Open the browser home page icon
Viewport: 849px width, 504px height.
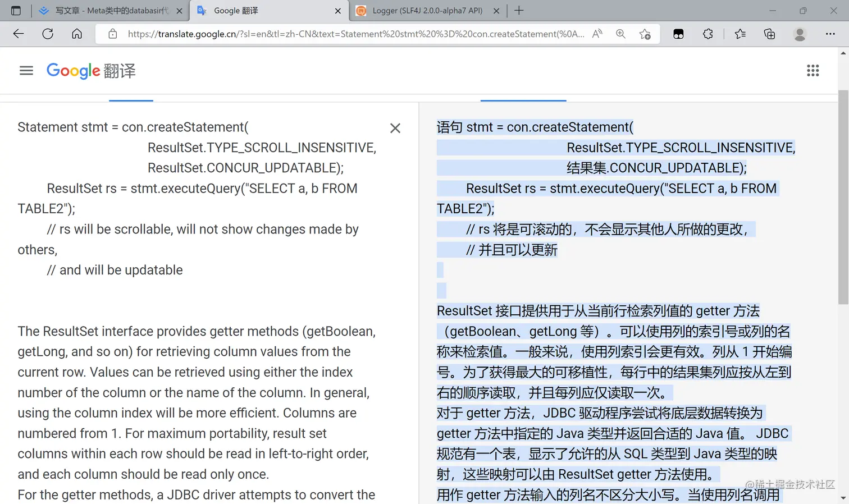[x=77, y=34]
